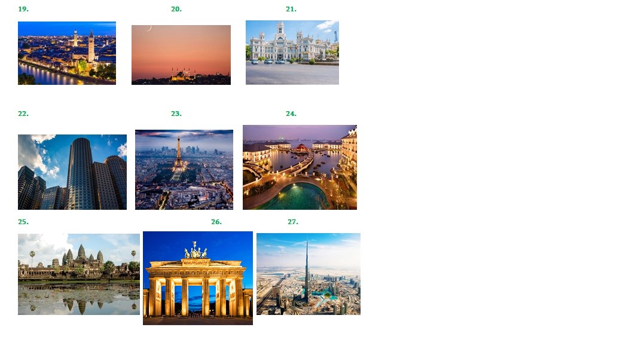632x364 pixels.
Task: Select the Brandenburg Gate night photo
Action: pos(198,278)
